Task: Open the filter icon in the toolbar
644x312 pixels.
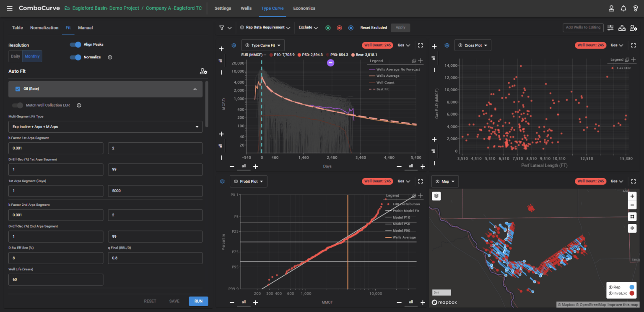Action: click(221, 27)
